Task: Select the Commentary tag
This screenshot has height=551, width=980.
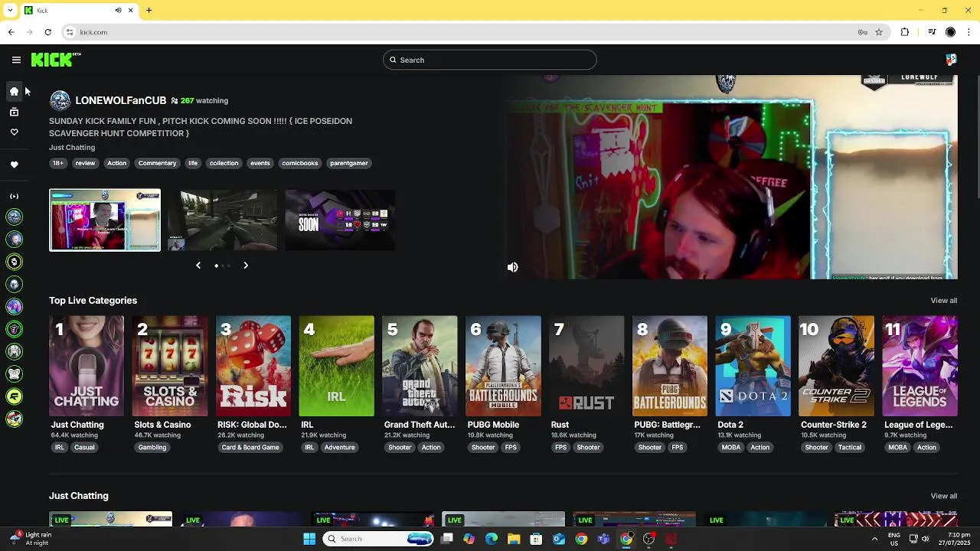Action: [x=157, y=163]
